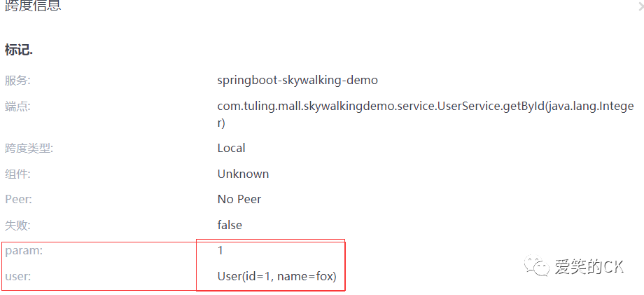Viewport: 644px width, 295px height.
Task: Click the Peer label
Action: 18,199
